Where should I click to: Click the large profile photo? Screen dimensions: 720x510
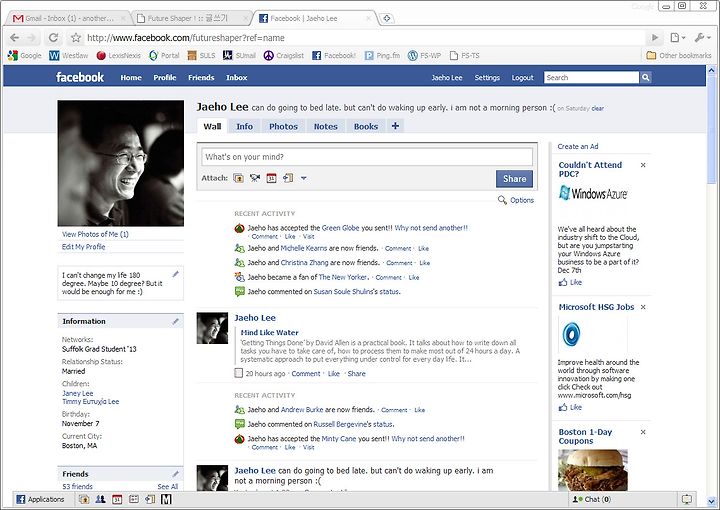click(121, 163)
